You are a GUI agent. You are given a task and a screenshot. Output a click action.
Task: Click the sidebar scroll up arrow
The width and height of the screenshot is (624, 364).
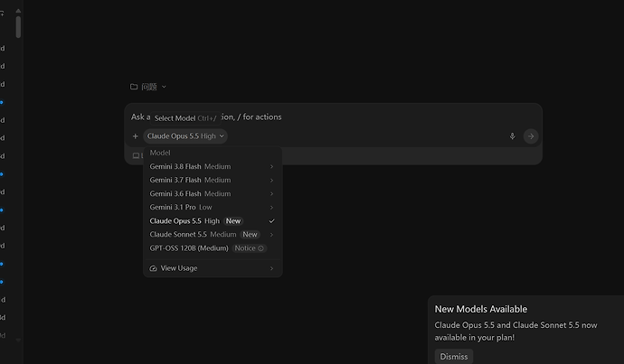click(18, 11)
